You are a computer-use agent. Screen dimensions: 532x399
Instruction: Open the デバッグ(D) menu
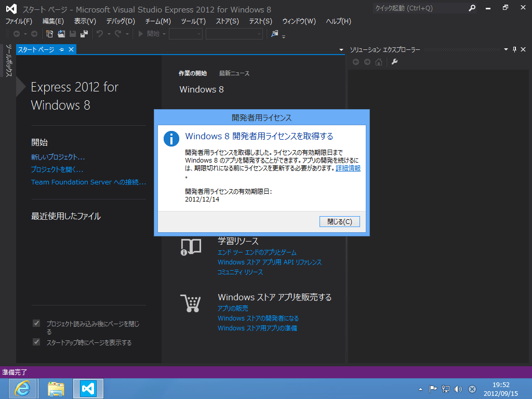coord(121,21)
